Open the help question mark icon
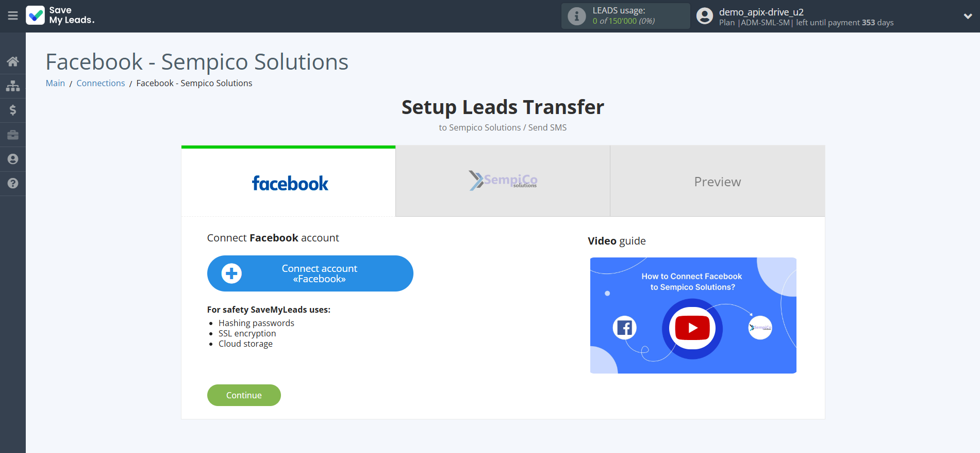 point(13,183)
